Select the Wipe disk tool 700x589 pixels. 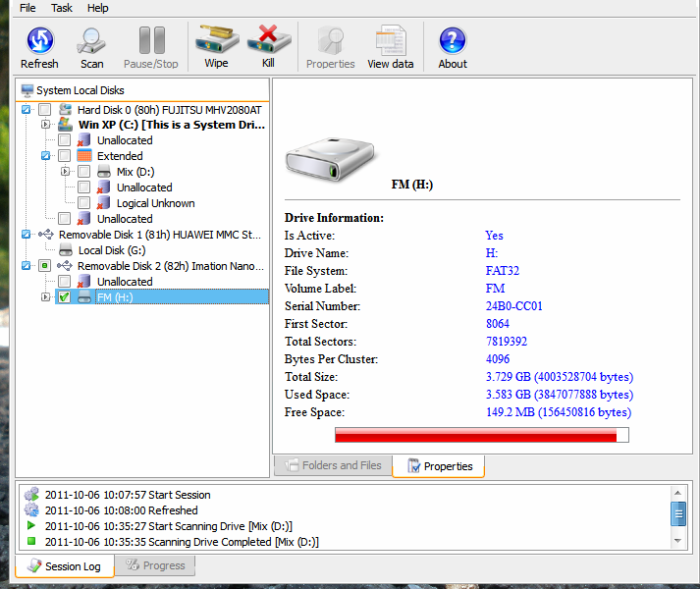pos(217,39)
